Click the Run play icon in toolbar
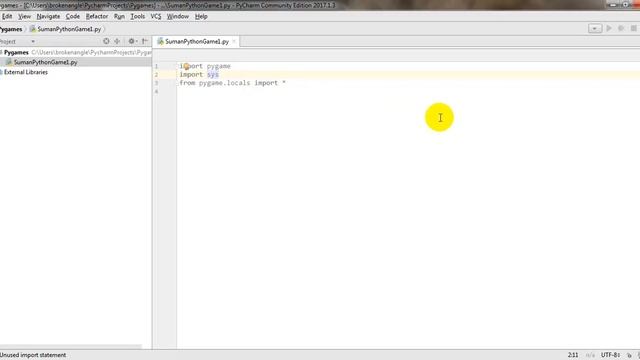The image size is (640, 360). point(609,28)
